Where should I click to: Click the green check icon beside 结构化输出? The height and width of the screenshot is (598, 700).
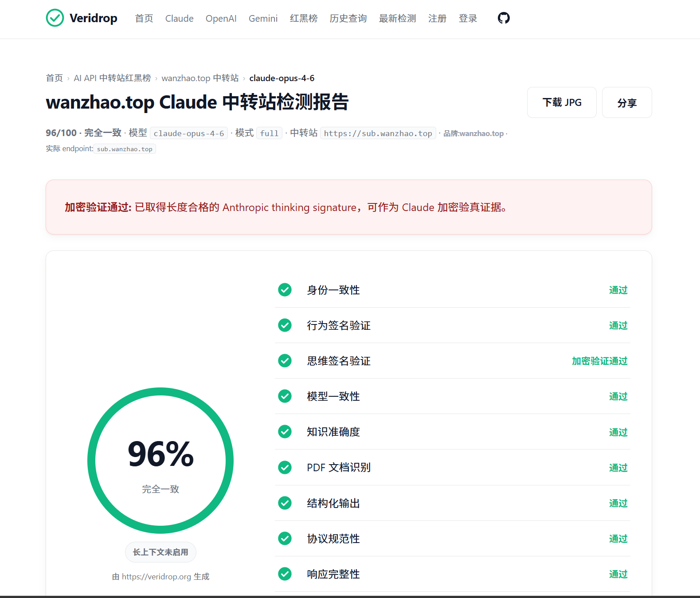click(285, 503)
